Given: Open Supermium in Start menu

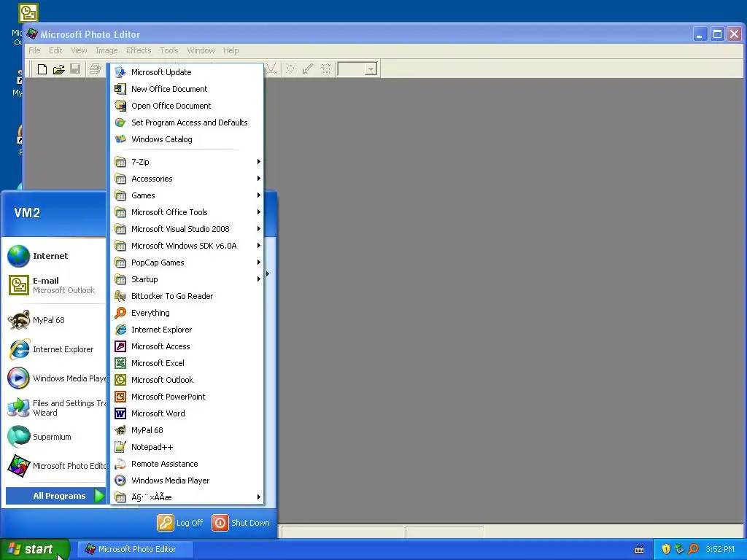Looking at the screenshot, I should tap(55, 437).
